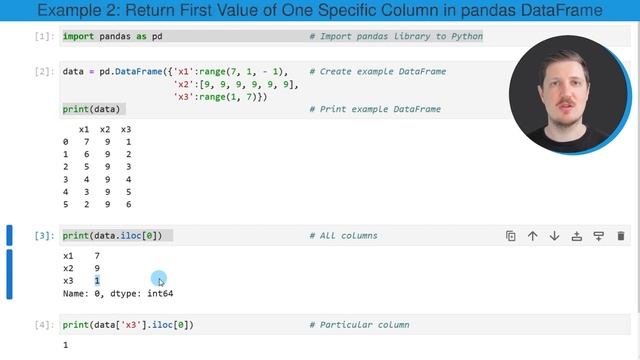The height and width of the screenshot is (360, 640).
Task: Click the print(data['x3'].iloc[0]) cell
Action: click(x=345, y=325)
